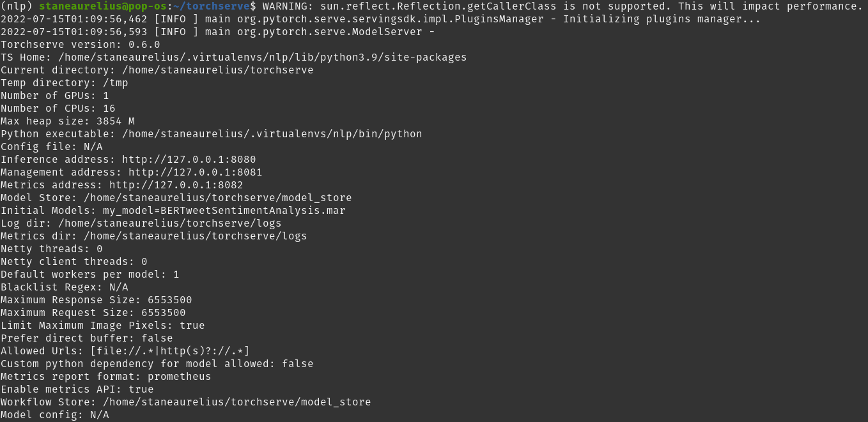The height and width of the screenshot is (422, 868).
Task: Click the Log dir path
Action: coord(169,223)
